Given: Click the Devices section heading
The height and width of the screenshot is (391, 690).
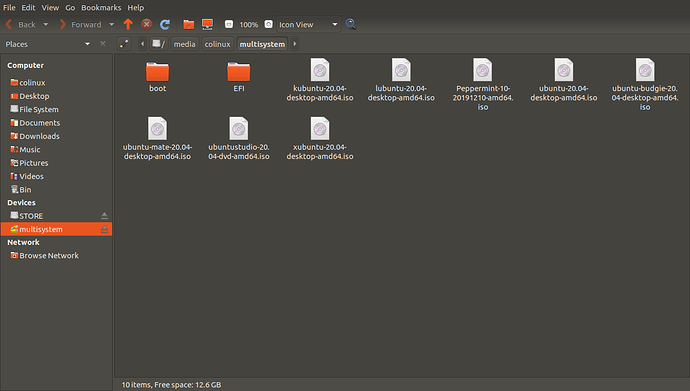Looking at the screenshot, I should click(x=21, y=202).
